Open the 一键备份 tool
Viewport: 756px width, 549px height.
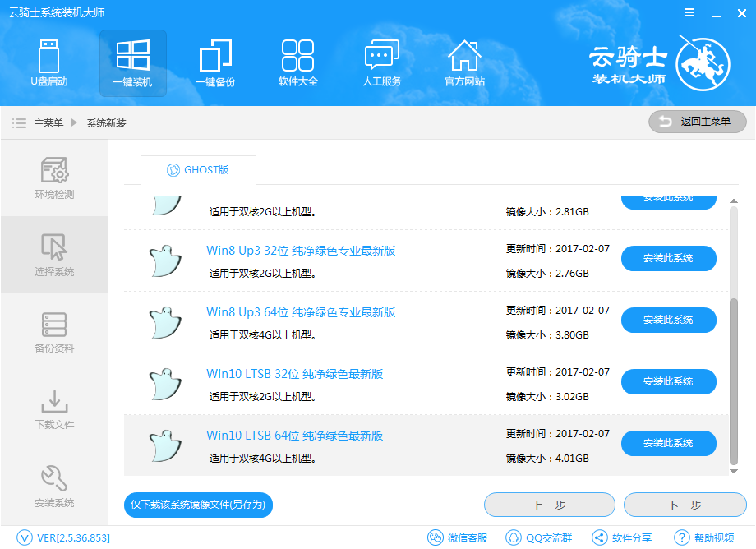click(x=215, y=63)
